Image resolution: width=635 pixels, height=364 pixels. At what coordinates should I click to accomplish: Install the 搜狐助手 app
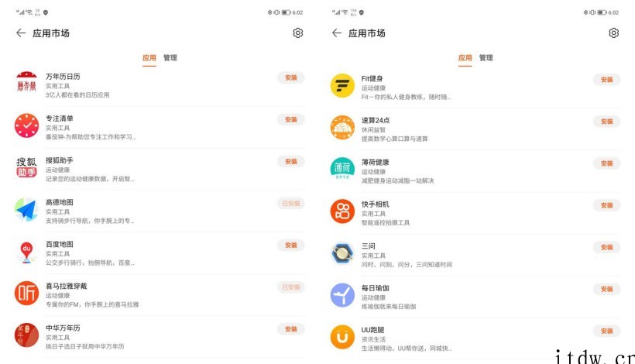point(290,161)
